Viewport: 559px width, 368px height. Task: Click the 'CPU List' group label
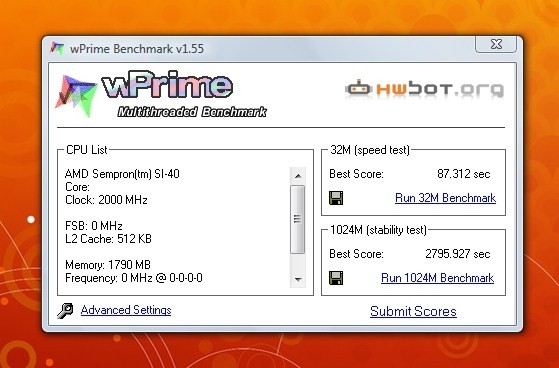point(87,150)
